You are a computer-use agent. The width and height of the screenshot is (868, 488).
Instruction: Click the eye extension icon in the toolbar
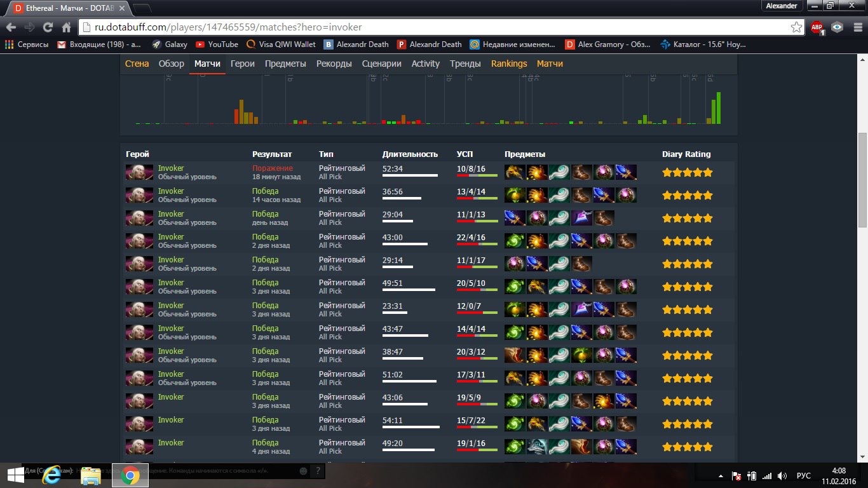(837, 27)
